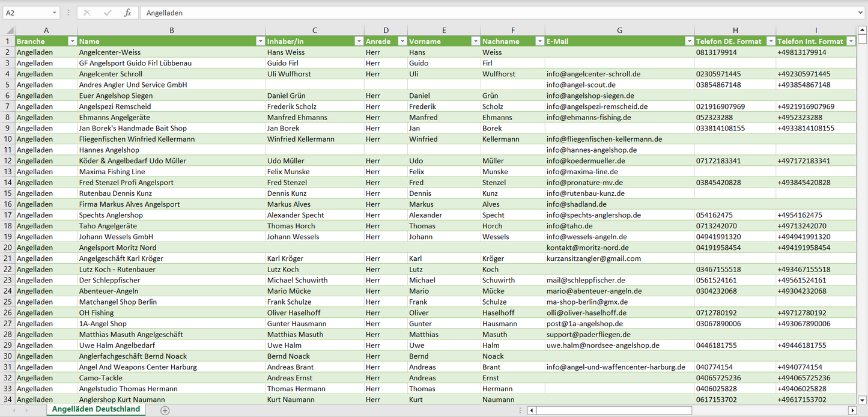This screenshot has width=868, height=417.
Task: Click the Insert Function fx icon
Action: point(127,13)
